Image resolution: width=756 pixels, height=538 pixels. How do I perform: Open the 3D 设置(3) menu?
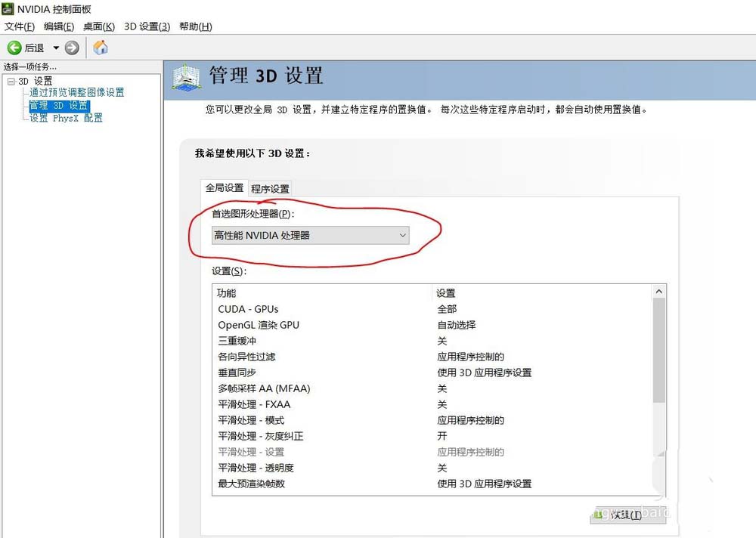click(147, 26)
